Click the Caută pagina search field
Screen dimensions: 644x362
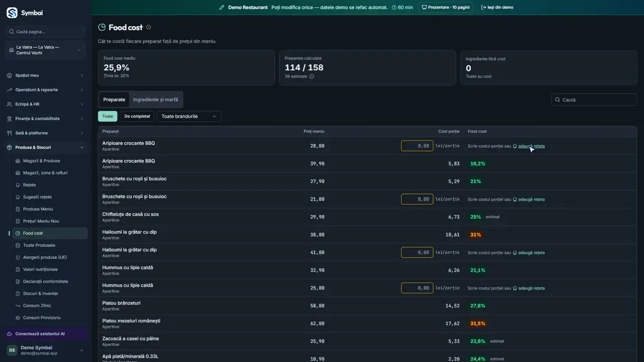pyautogui.click(x=45, y=32)
